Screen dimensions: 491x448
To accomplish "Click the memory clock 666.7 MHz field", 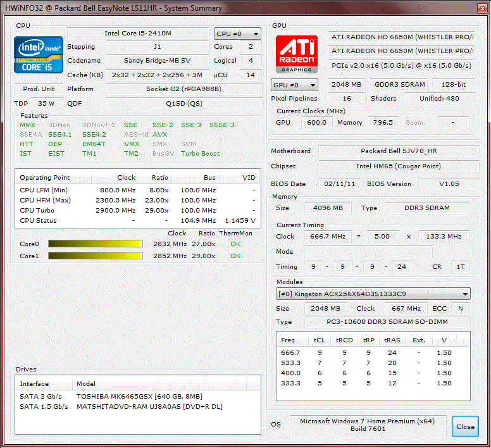I will 328,237.
